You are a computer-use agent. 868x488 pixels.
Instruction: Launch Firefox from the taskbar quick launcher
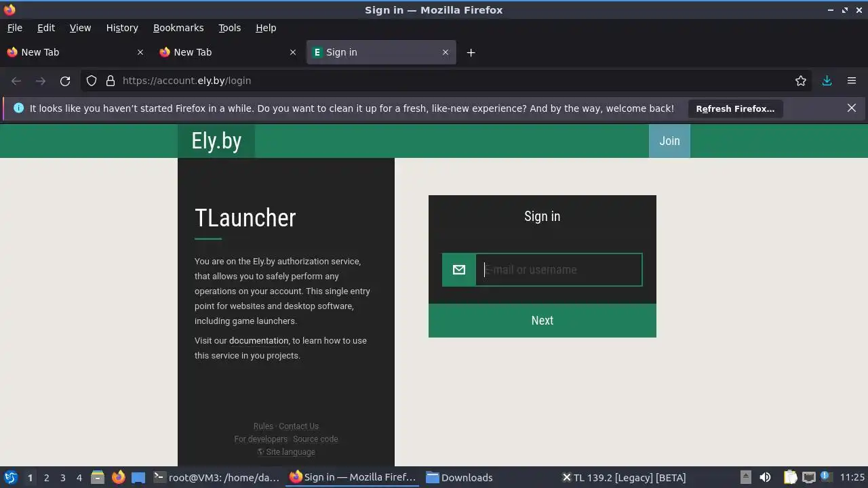pos(118,477)
